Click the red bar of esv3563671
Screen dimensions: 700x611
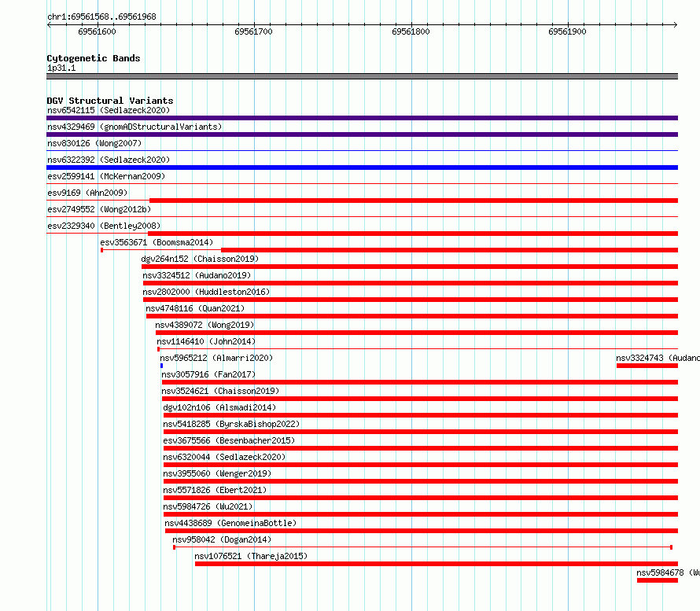click(x=450, y=250)
